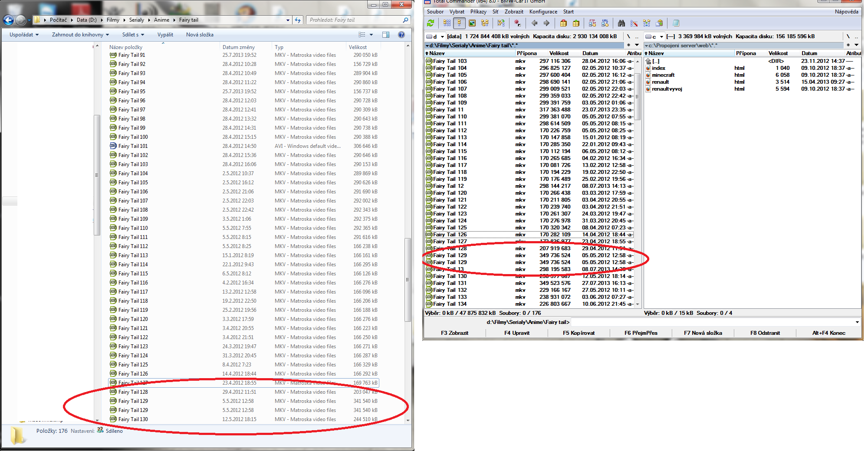
Task: Select minecraft html file in right panel
Action: coord(752,75)
